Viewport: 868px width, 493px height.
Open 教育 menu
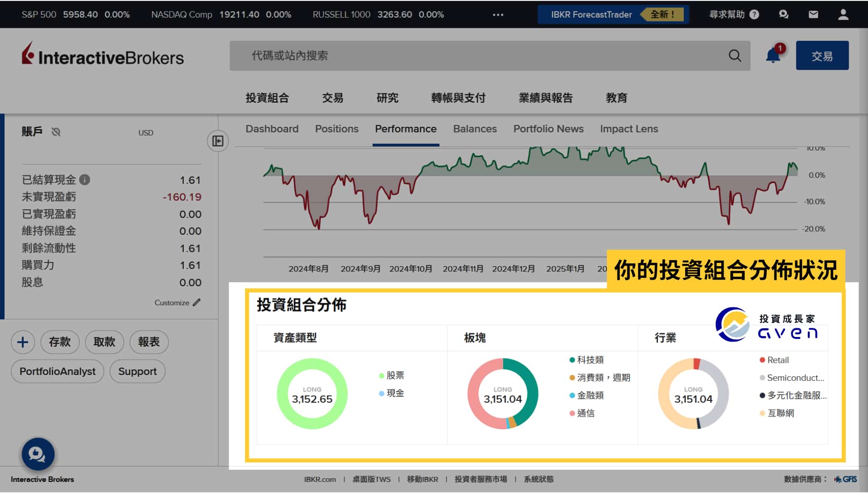616,98
